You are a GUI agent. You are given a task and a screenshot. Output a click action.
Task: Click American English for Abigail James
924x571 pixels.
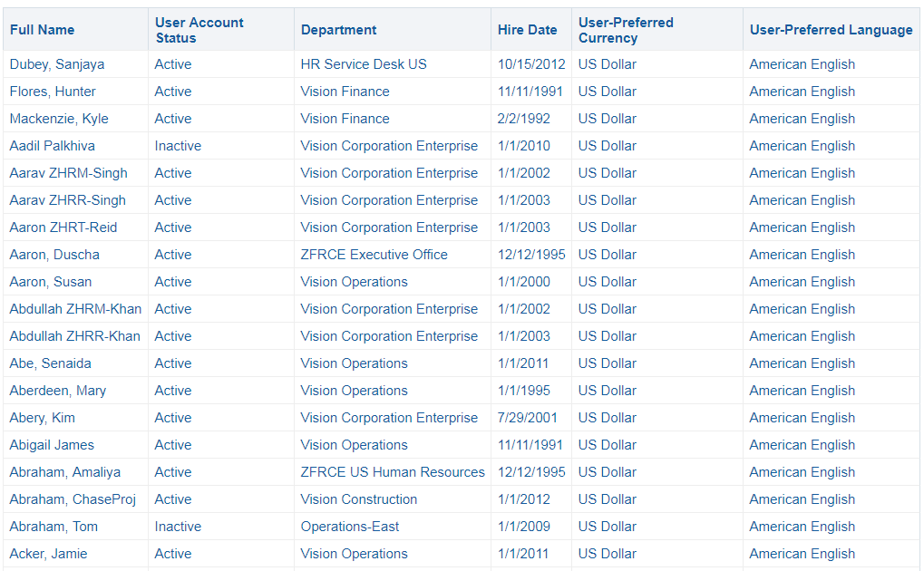tap(802, 445)
